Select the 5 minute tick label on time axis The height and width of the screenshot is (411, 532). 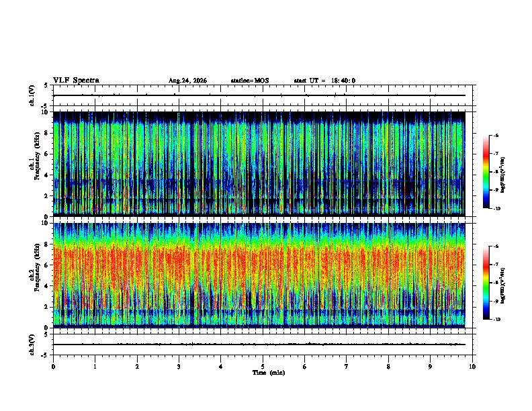point(263,367)
